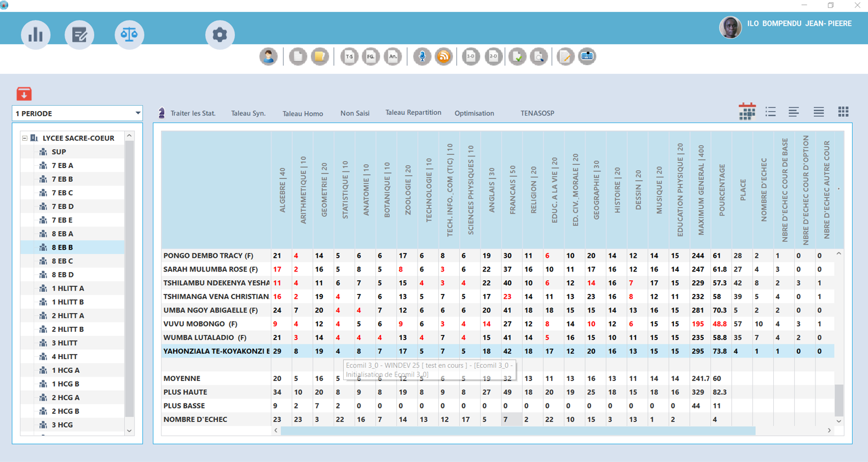Click the table horizontal scrollbar left arrow
This screenshot has height=462, width=868.
(x=276, y=431)
